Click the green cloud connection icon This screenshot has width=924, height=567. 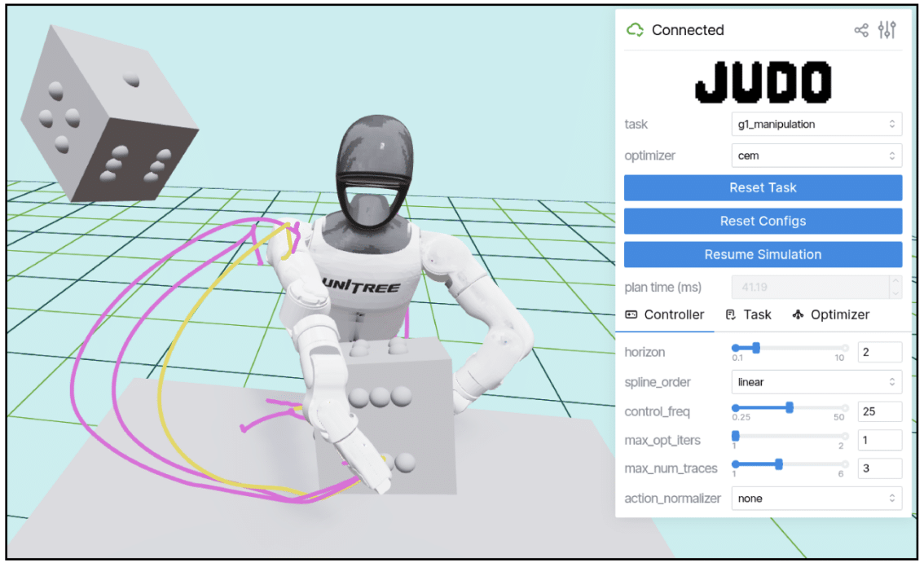[x=635, y=30]
